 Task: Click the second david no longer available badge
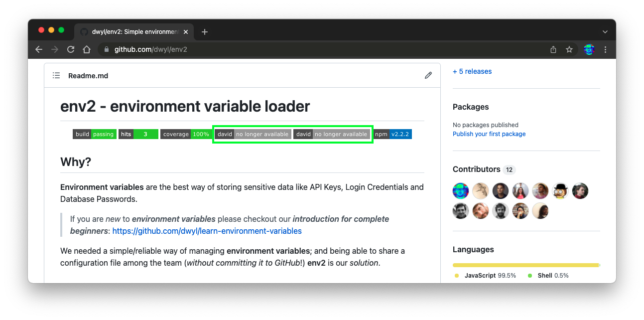click(332, 134)
